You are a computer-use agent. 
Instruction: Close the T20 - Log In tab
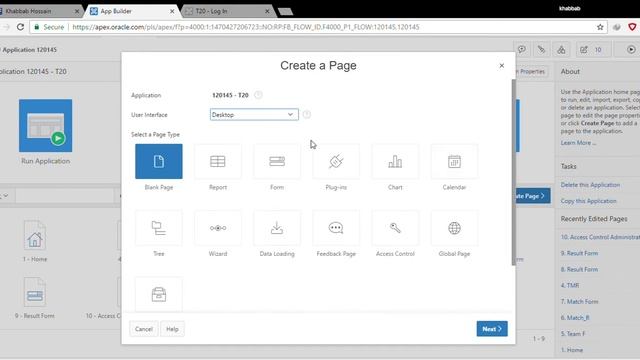click(x=267, y=11)
